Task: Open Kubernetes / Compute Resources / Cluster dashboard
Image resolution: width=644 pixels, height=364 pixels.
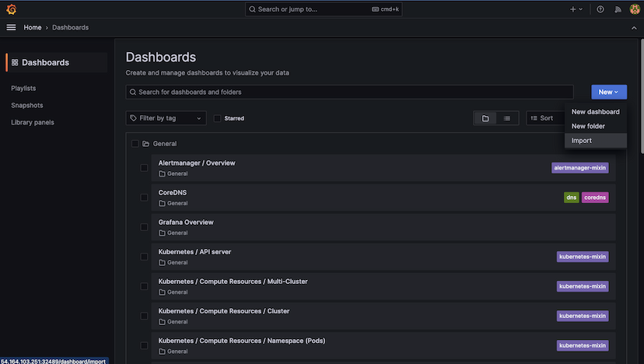Action: click(x=224, y=311)
